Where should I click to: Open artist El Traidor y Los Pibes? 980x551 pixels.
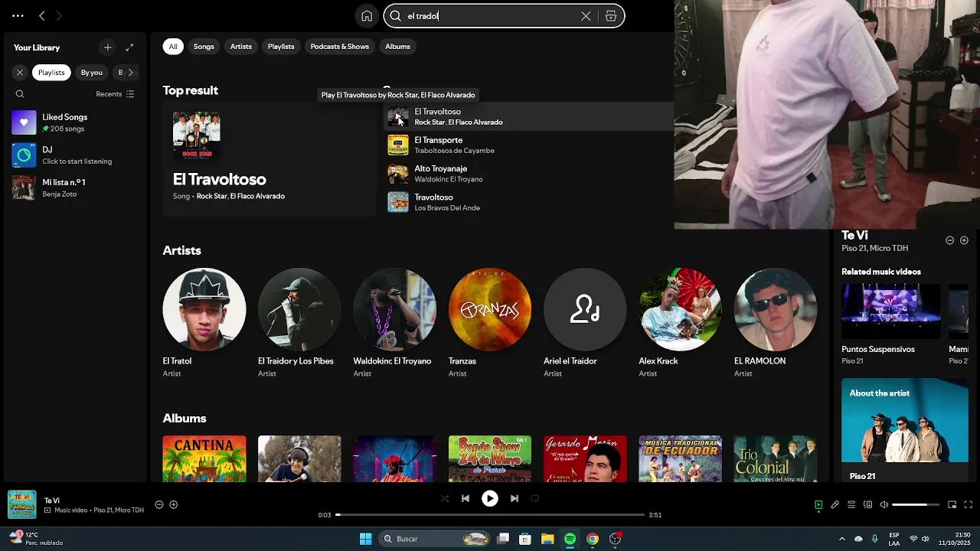(x=299, y=310)
